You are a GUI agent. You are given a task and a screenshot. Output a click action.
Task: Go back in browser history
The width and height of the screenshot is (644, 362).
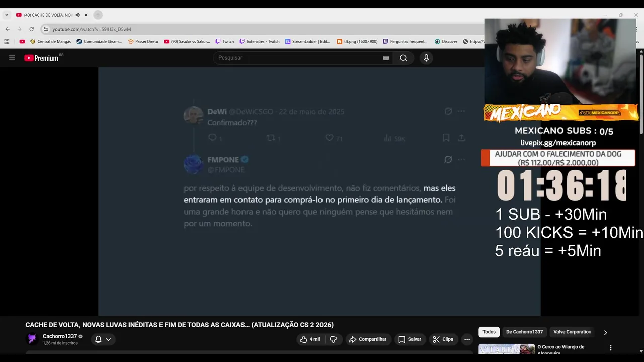tap(8, 29)
